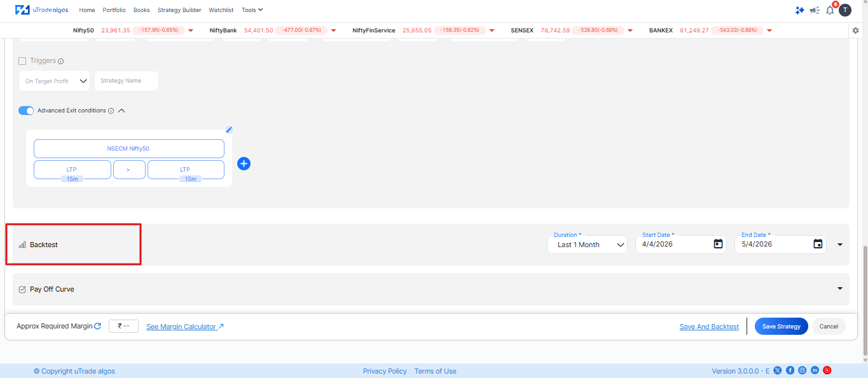Click Nifty50 value 23,961.35

tap(116, 30)
